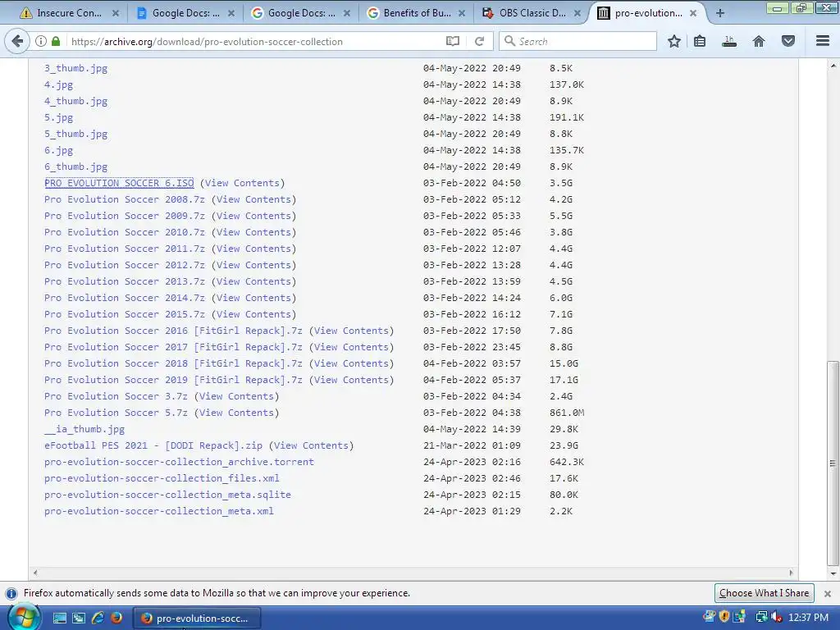The height and width of the screenshot is (630, 840).
Task: Click the security shield tray icon
Action: click(724, 617)
